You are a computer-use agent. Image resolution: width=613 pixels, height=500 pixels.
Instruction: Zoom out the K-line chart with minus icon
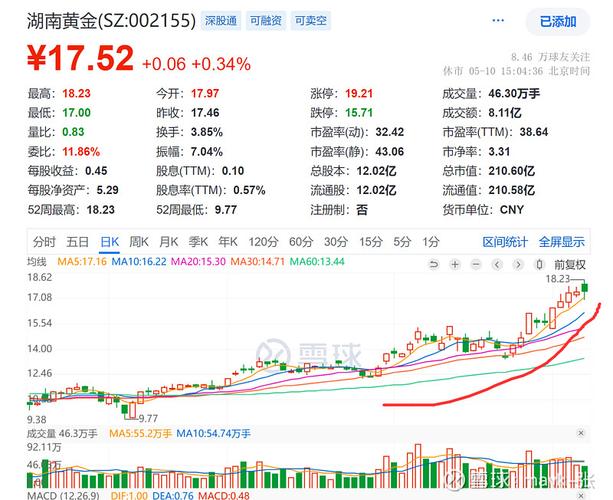(476, 265)
